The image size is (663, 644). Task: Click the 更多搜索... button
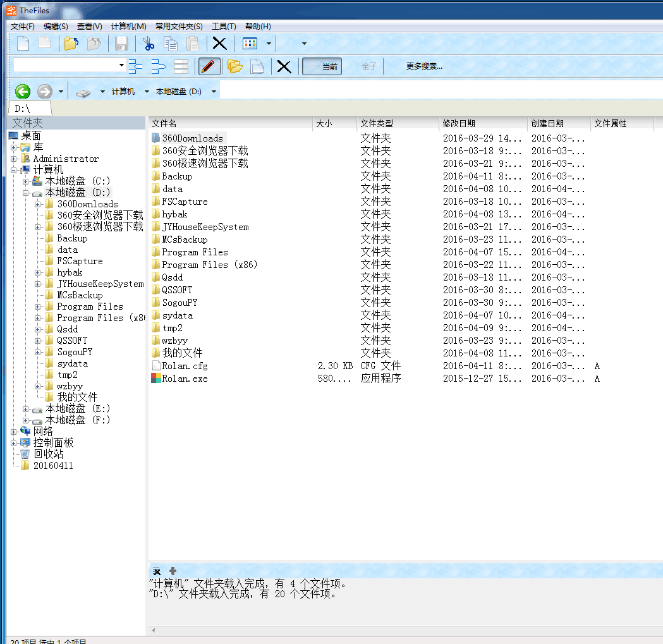(x=424, y=66)
